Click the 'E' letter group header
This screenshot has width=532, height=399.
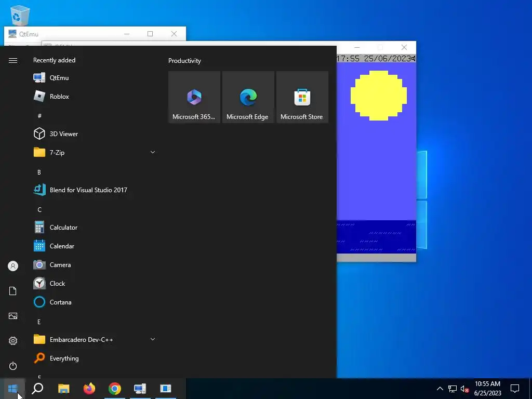click(x=39, y=322)
